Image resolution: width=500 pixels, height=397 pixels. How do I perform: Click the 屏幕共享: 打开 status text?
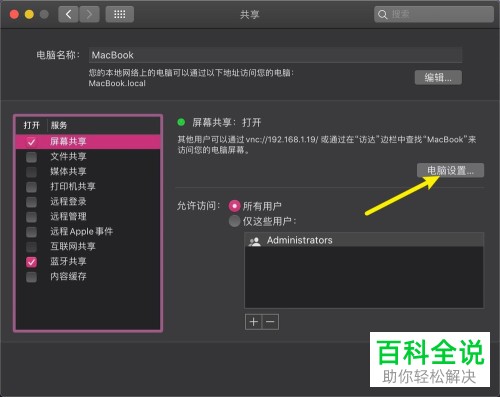227,123
